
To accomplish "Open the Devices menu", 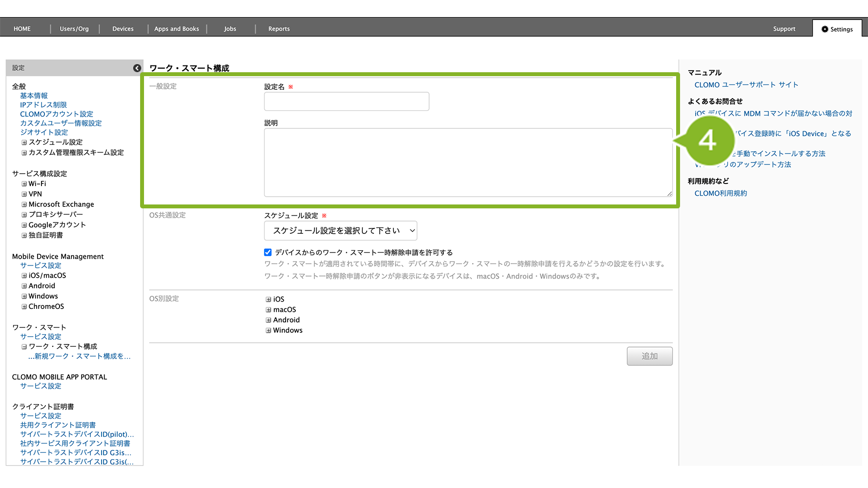I will [123, 29].
